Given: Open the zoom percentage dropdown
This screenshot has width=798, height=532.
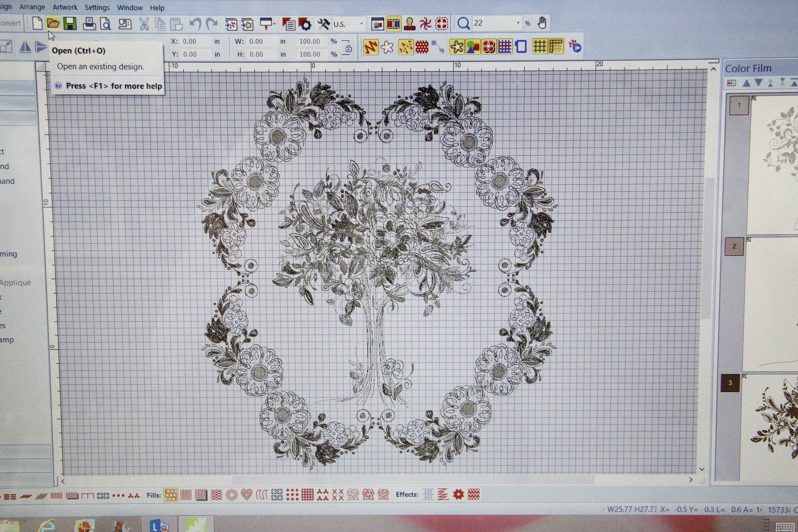Looking at the screenshot, I should (518, 23).
